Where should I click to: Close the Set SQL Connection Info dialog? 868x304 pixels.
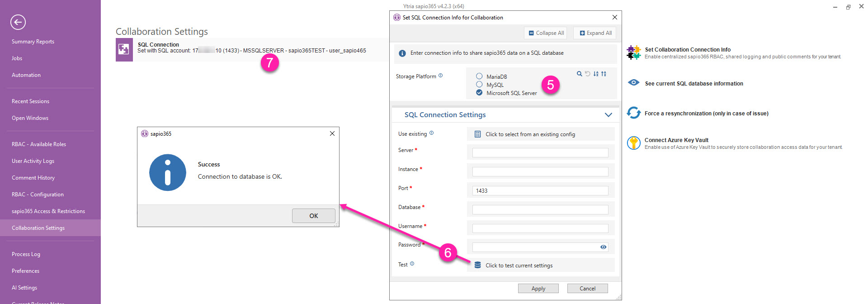click(x=614, y=17)
